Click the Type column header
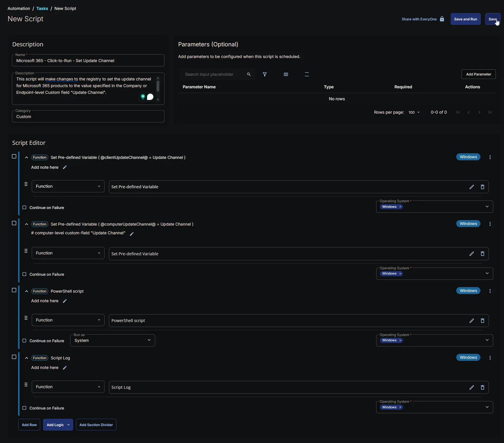Viewport: 504px width, 443px height. pyautogui.click(x=329, y=87)
